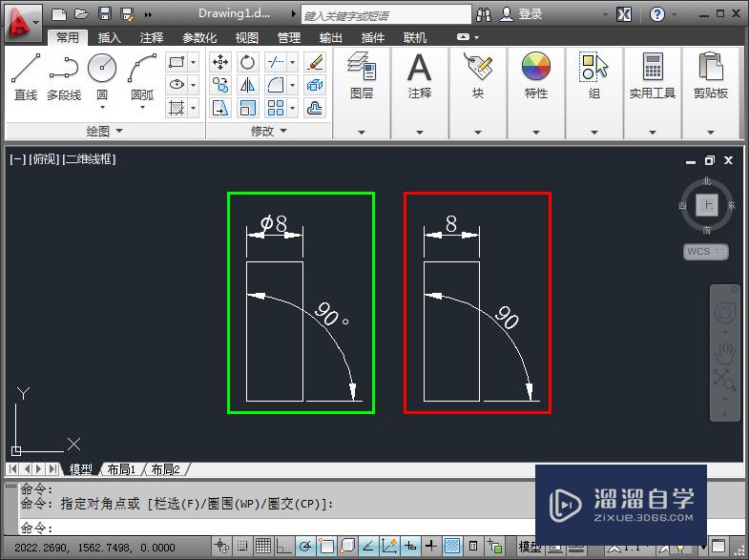The width and height of the screenshot is (749, 560).
Task: Toggle Lineweight display in status bar
Action: point(431,546)
